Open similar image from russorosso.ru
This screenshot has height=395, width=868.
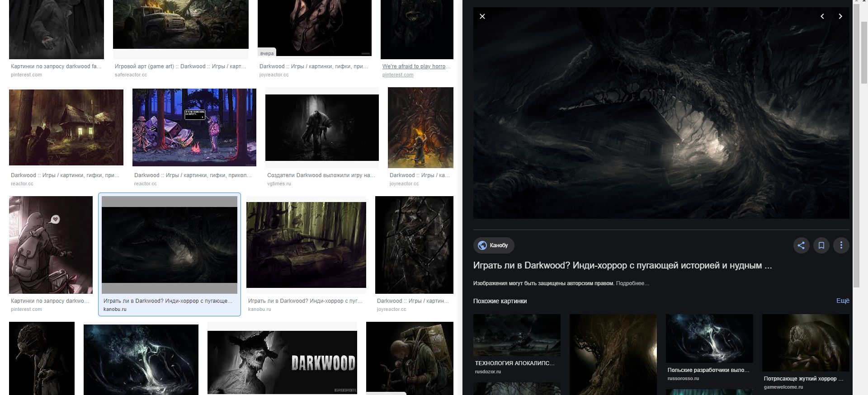click(709, 339)
